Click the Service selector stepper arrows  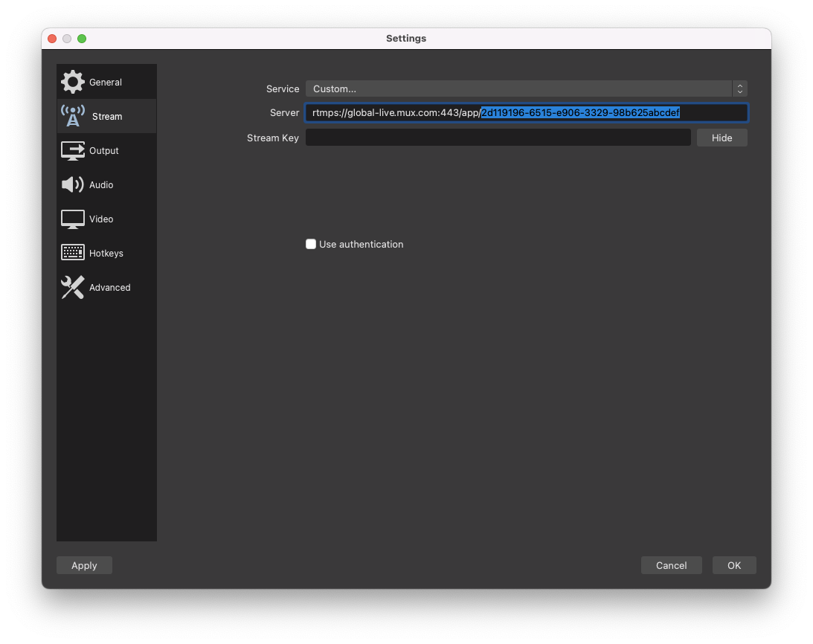739,88
